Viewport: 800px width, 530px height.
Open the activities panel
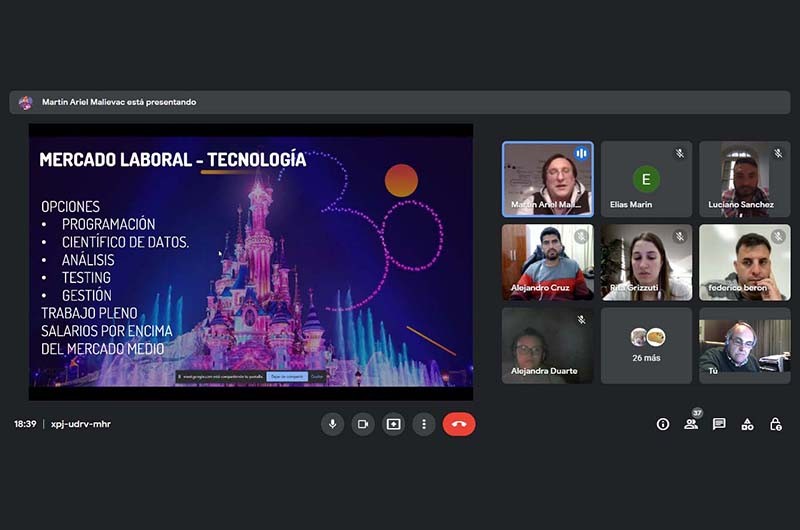[x=747, y=424]
